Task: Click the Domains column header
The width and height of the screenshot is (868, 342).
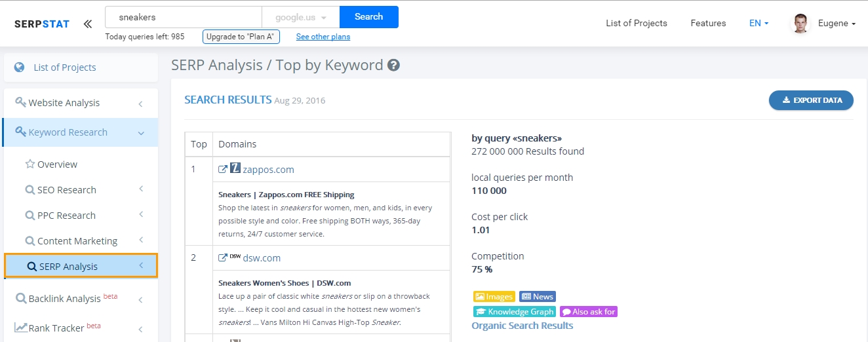Action: [x=237, y=144]
